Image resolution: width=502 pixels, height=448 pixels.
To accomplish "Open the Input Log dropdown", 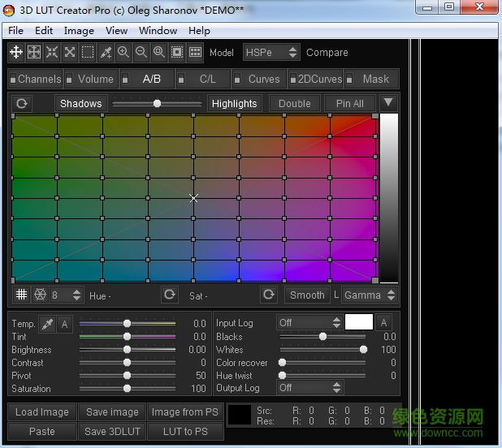I will click(309, 323).
